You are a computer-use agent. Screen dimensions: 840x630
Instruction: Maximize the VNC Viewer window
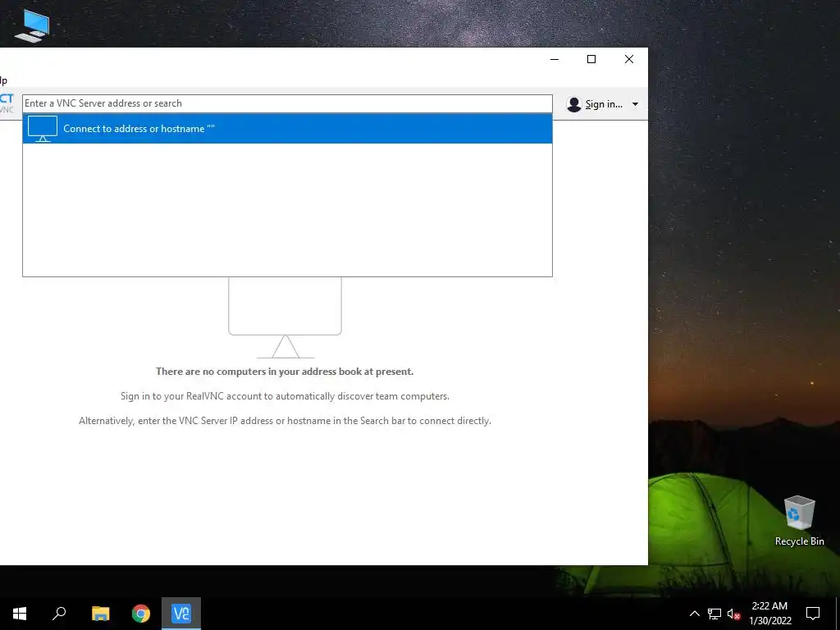tap(591, 59)
